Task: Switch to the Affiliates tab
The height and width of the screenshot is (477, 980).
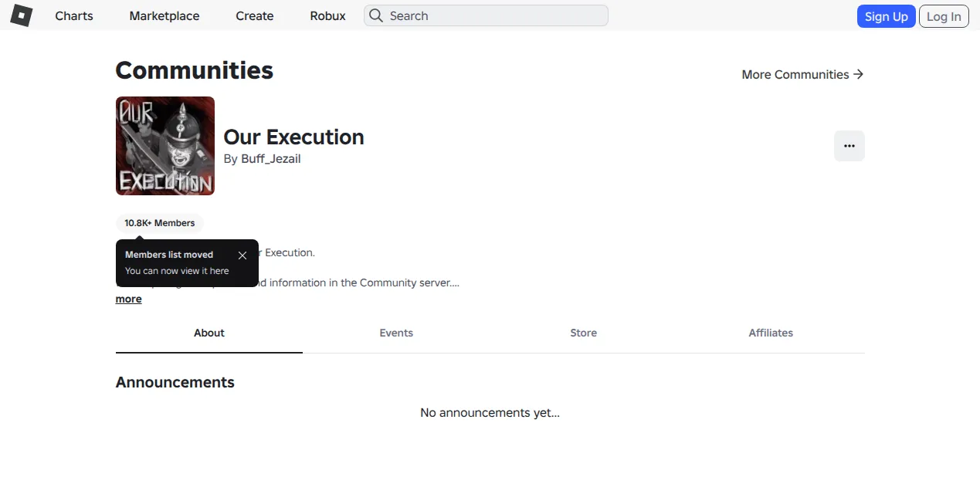Action: [771, 333]
